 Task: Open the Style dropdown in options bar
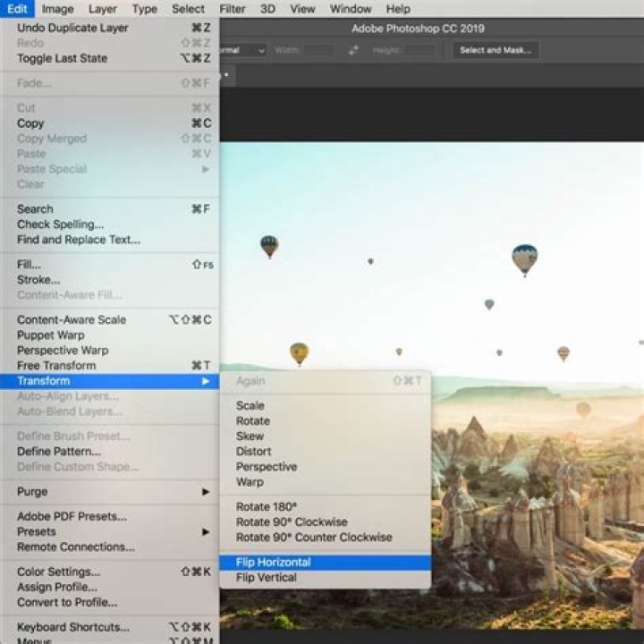[x=243, y=50]
